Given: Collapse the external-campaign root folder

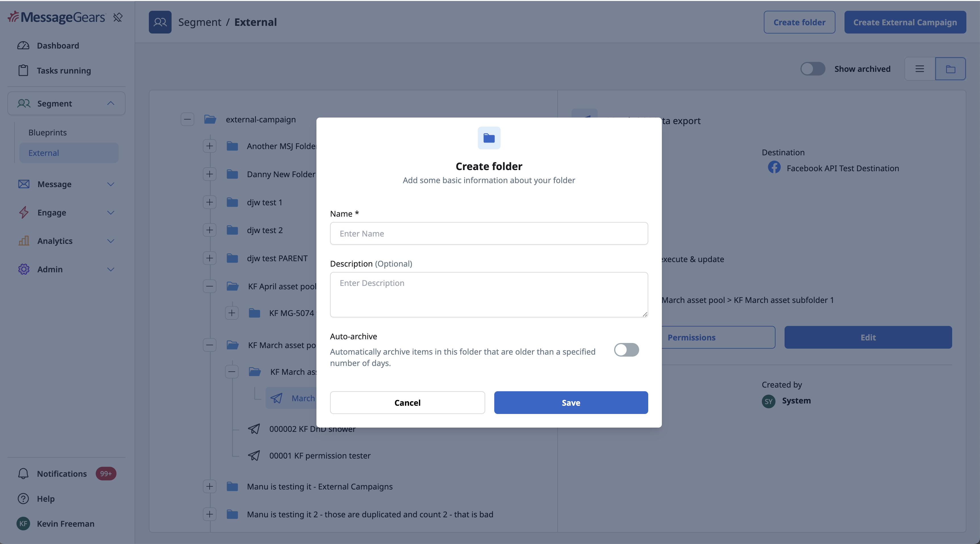Looking at the screenshot, I should (187, 119).
